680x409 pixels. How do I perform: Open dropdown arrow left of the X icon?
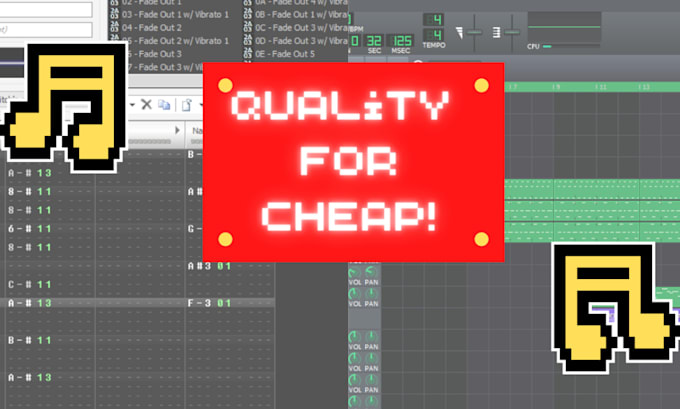coord(132,105)
